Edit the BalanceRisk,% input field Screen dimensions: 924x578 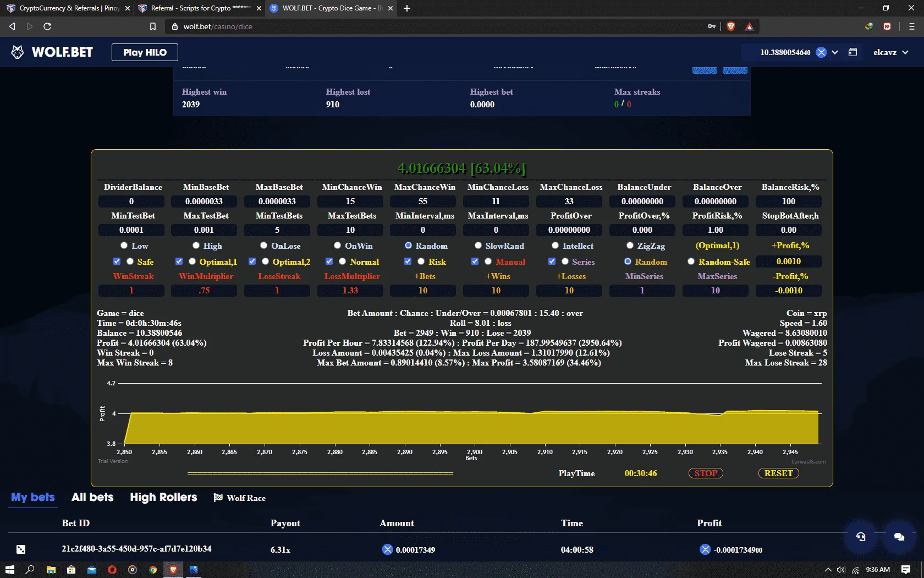coord(789,201)
